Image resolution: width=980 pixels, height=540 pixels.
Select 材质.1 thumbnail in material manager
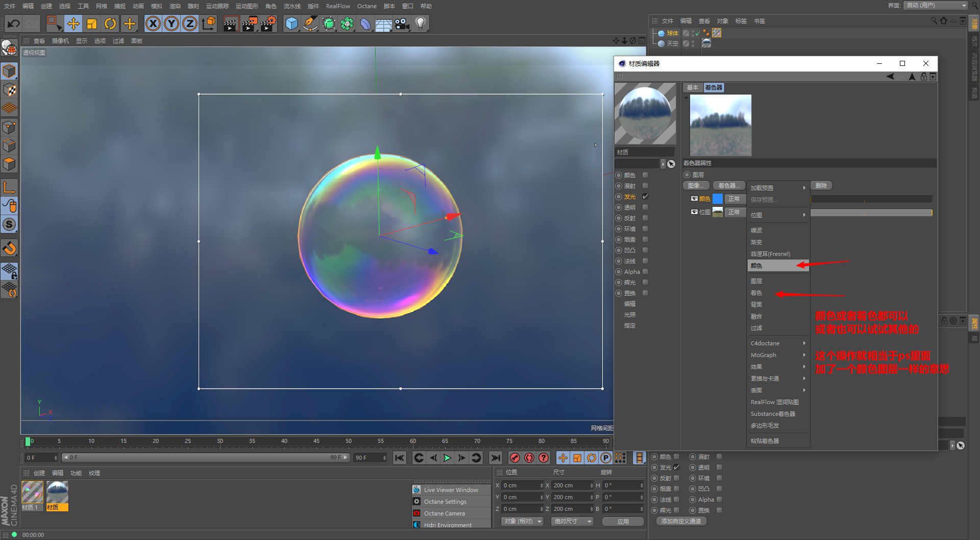pyautogui.click(x=32, y=492)
